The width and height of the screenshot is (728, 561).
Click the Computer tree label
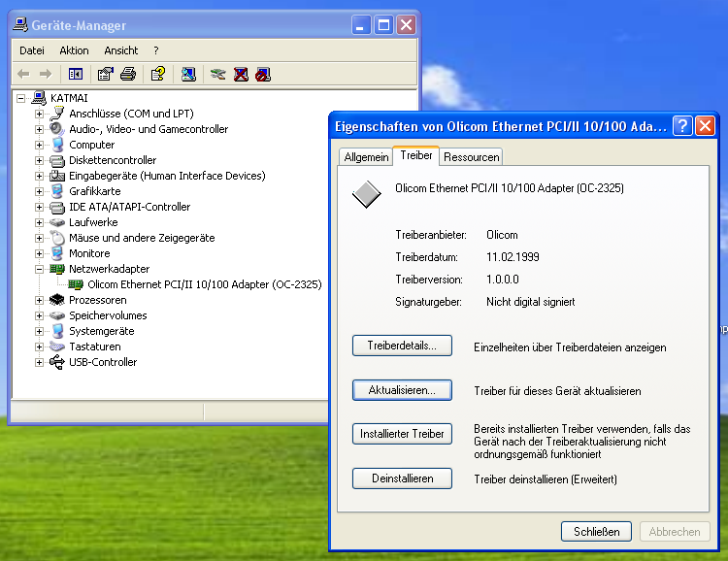pyautogui.click(x=92, y=145)
